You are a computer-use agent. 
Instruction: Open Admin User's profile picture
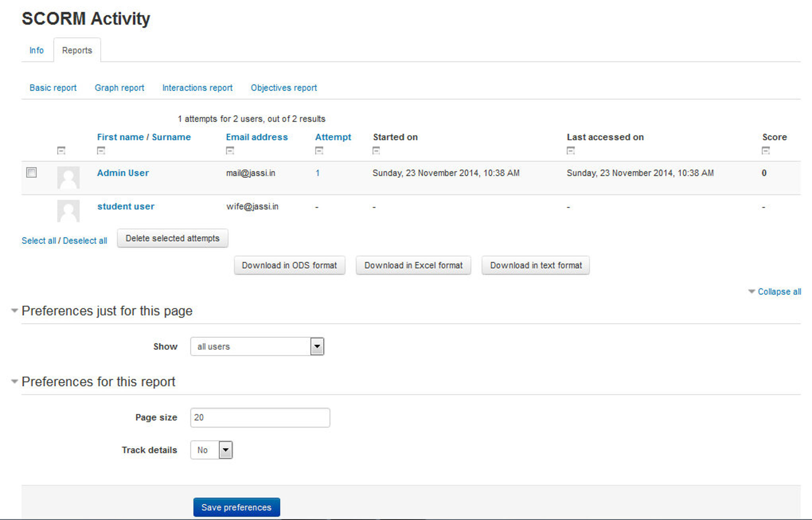(x=68, y=178)
